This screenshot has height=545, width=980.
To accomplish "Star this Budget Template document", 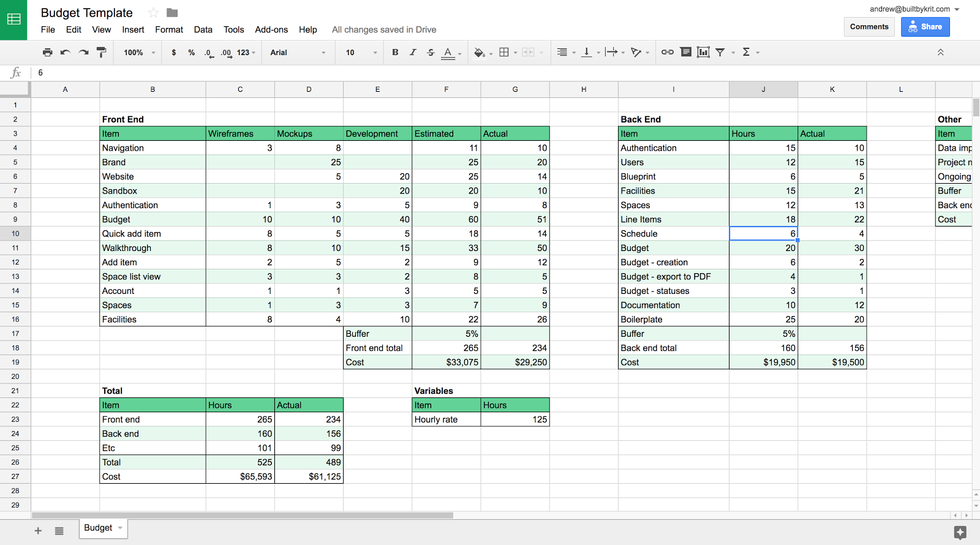I will [x=154, y=13].
